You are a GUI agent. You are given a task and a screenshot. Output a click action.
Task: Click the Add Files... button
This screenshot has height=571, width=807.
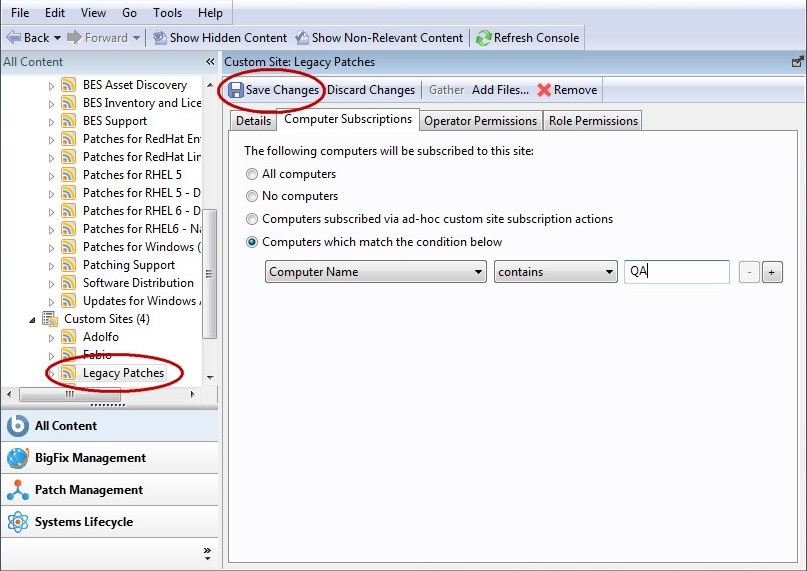tap(500, 90)
